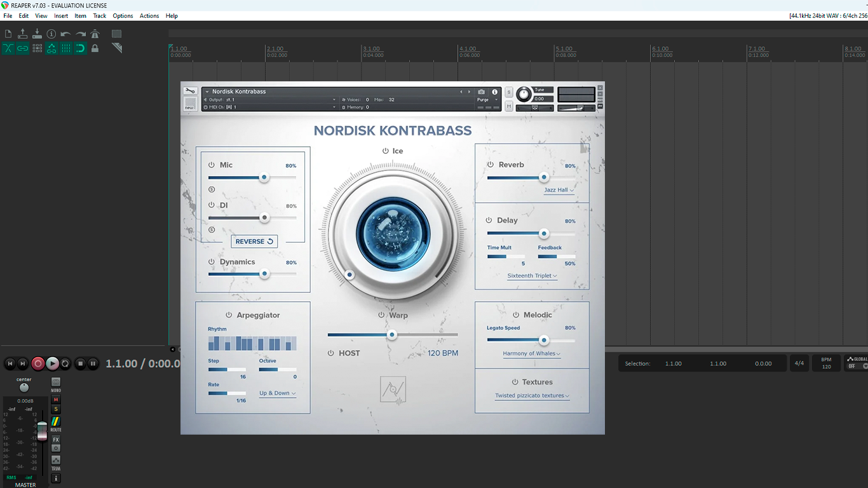Viewport: 868px width, 488px height.
Task: Open Project Settings info icon
Action: (x=51, y=34)
